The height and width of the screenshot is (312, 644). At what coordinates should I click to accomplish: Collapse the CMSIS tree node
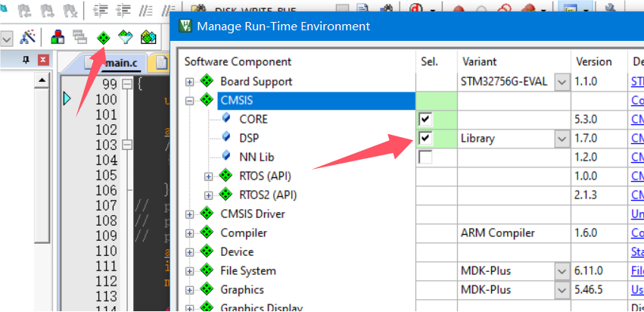[189, 101]
